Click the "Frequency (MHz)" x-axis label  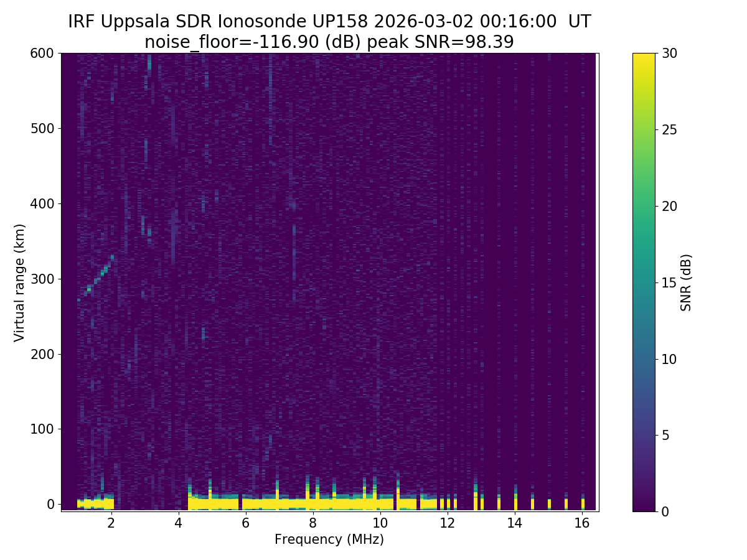pos(329,539)
